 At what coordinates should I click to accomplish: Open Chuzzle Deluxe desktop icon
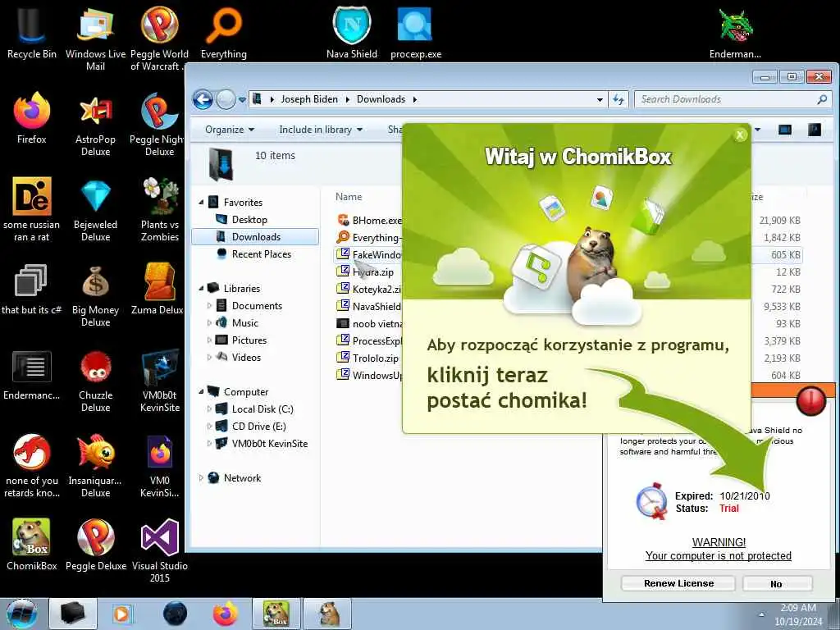[95, 381]
